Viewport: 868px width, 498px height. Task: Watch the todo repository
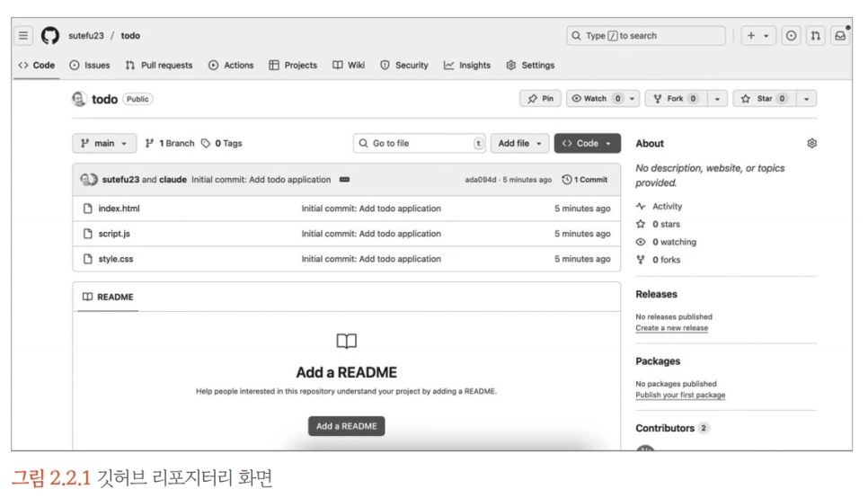pos(603,99)
